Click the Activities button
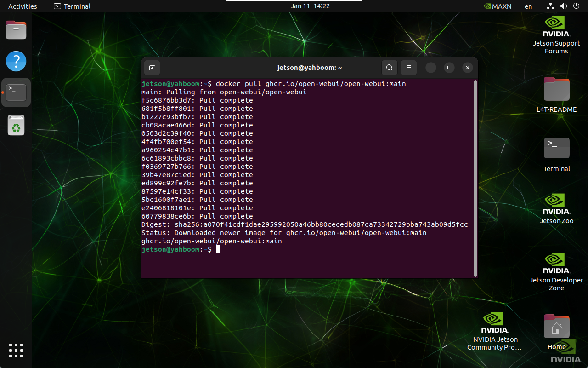Screen dimensions: 588x368 (23, 6)
